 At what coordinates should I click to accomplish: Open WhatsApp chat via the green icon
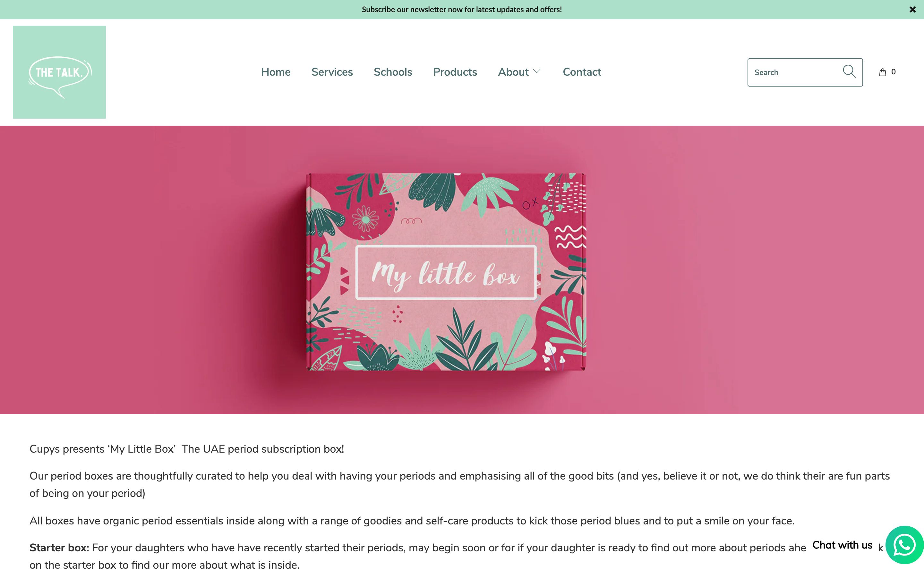pos(904,545)
